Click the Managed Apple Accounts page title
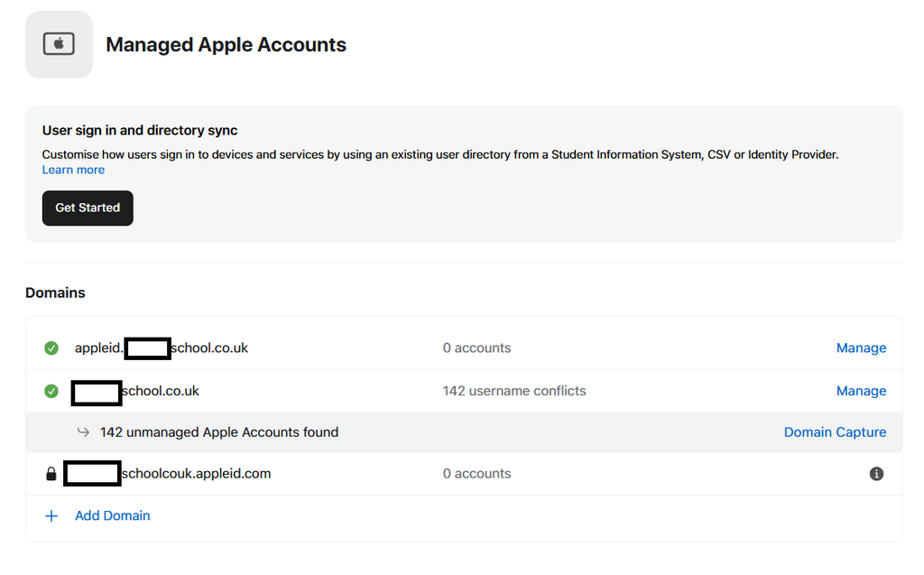This screenshot has width=924, height=575. coord(226,45)
